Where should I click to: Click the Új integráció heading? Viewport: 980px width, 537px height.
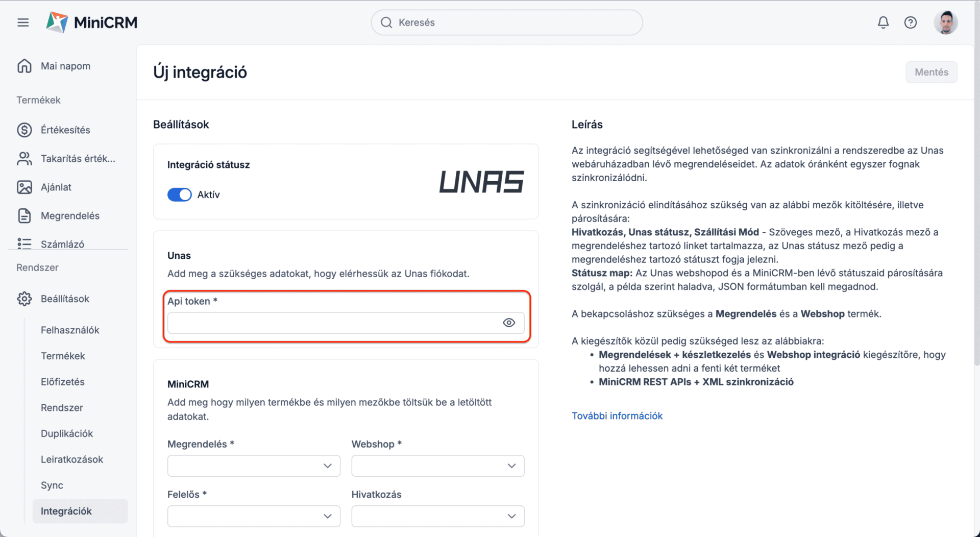pos(200,72)
